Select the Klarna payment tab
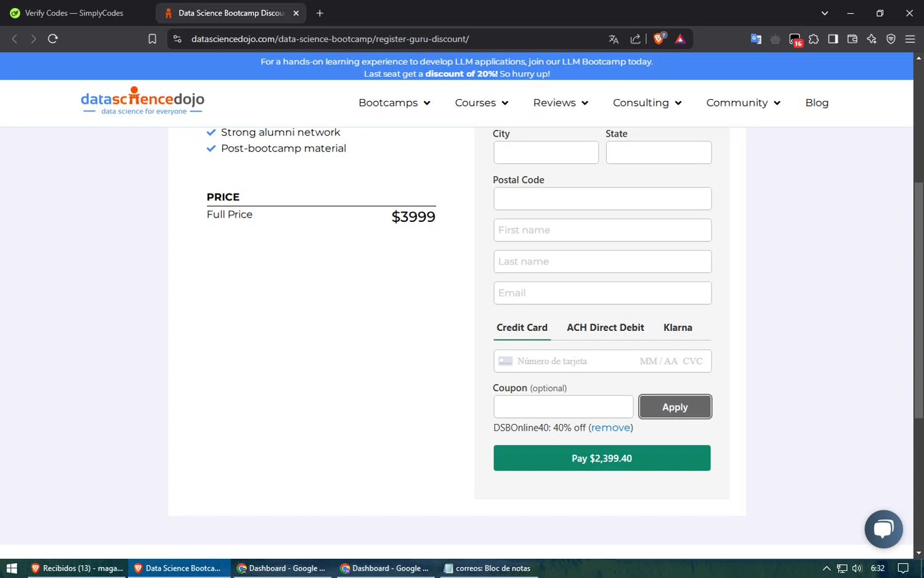 pos(678,328)
